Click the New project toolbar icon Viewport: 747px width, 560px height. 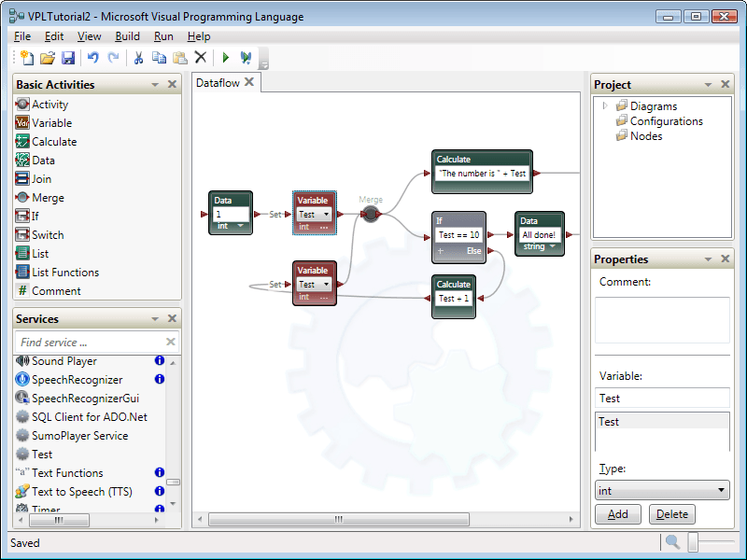(x=26, y=58)
